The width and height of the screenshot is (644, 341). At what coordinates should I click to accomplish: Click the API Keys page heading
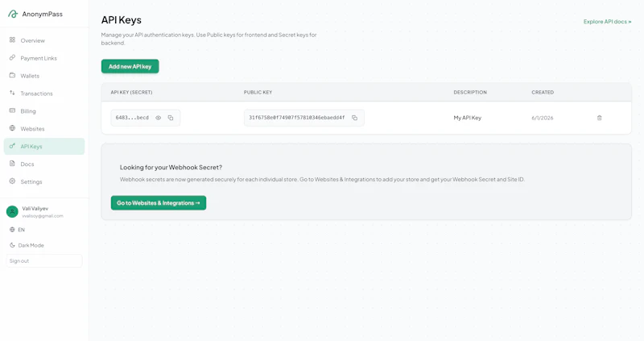122,20
